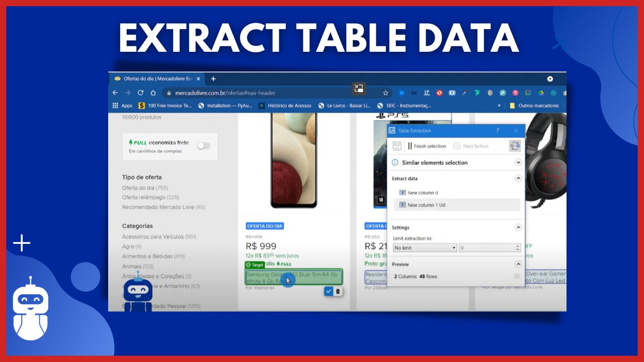Open the SEIC - Instrumentaç... bookmark
The width and height of the screenshot is (644, 362).
(404, 106)
